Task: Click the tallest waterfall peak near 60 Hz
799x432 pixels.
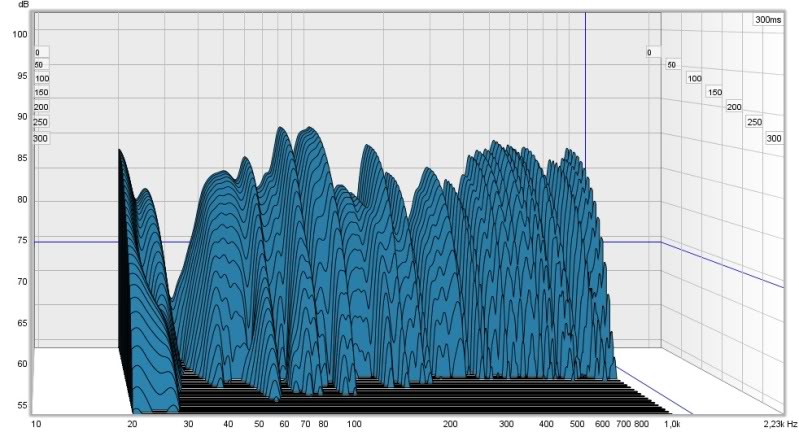Action: tap(281, 128)
